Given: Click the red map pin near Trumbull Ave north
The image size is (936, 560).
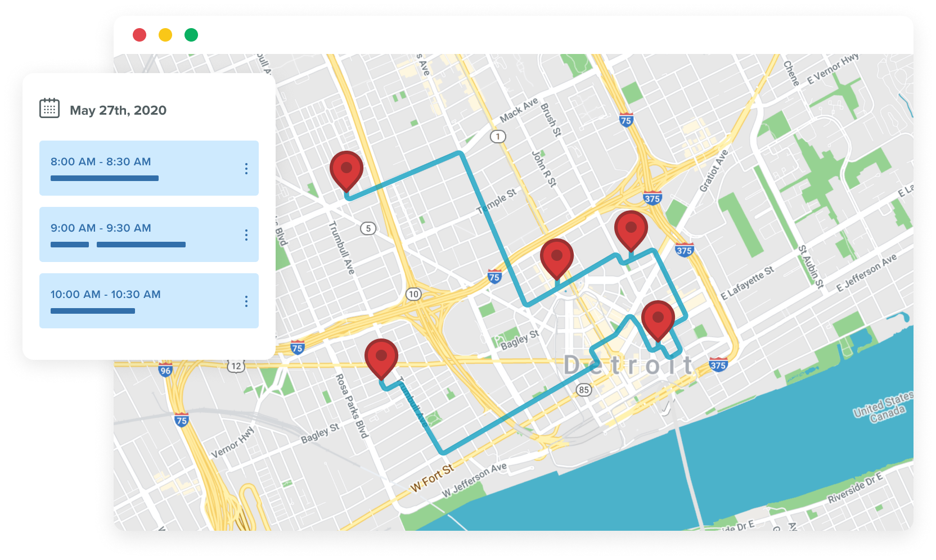Looking at the screenshot, I should click(346, 172).
